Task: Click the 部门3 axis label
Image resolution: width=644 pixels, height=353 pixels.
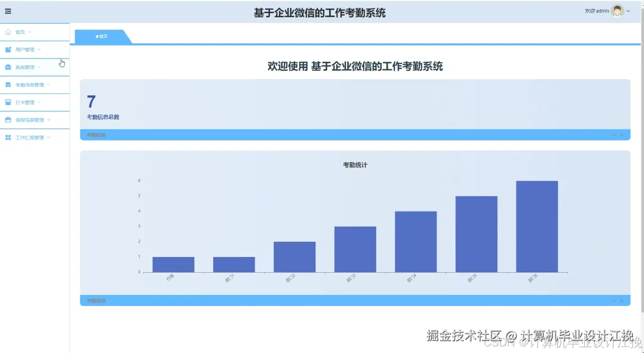Action: click(x=351, y=278)
